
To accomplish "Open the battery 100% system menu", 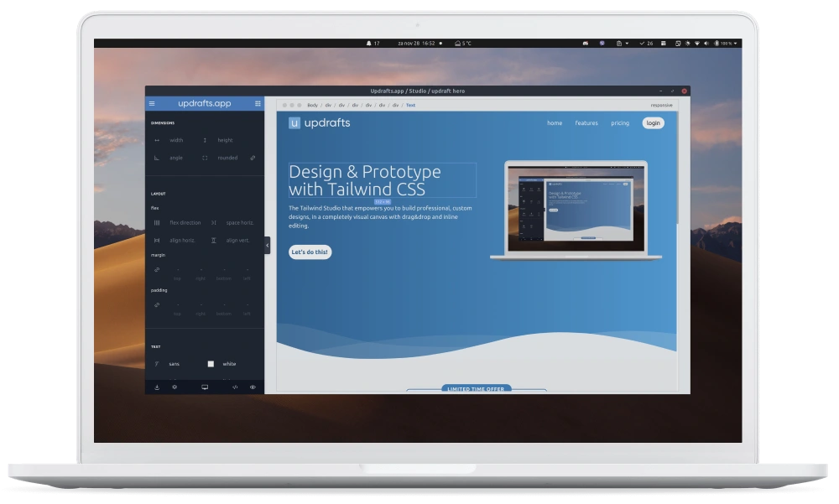I will pos(726,44).
